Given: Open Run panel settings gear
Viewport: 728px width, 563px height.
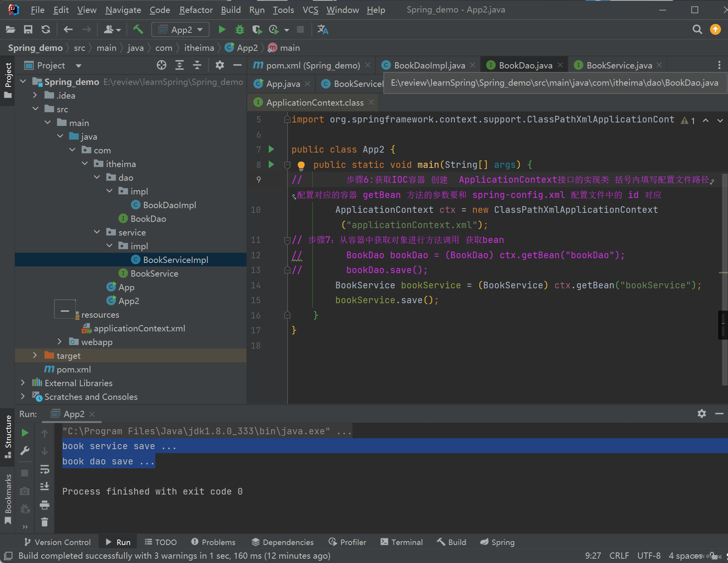Looking at the screenshot, I should coord(702,414).
